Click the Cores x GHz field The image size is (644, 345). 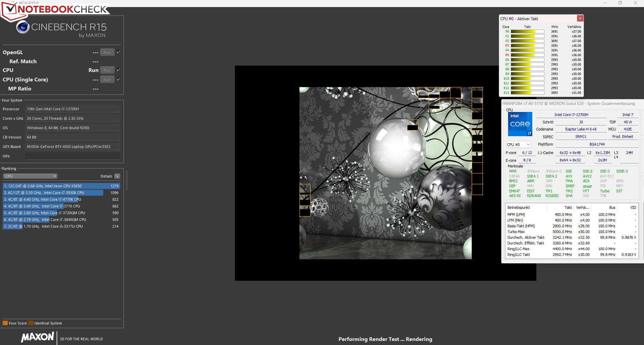pyautogui.click(x=73, y=118)
